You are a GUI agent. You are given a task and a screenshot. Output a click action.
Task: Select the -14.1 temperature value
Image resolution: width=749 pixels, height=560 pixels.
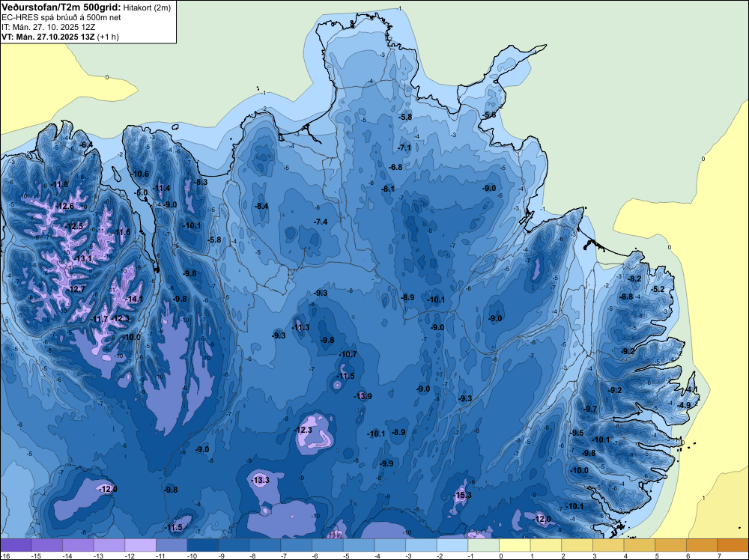click(134, 299)
